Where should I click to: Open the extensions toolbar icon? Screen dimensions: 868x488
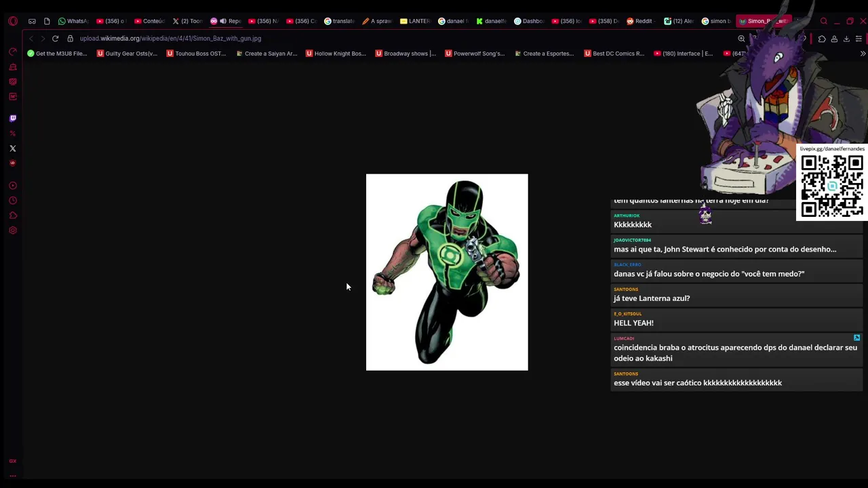pyautogui.click(x=822, y=39)
